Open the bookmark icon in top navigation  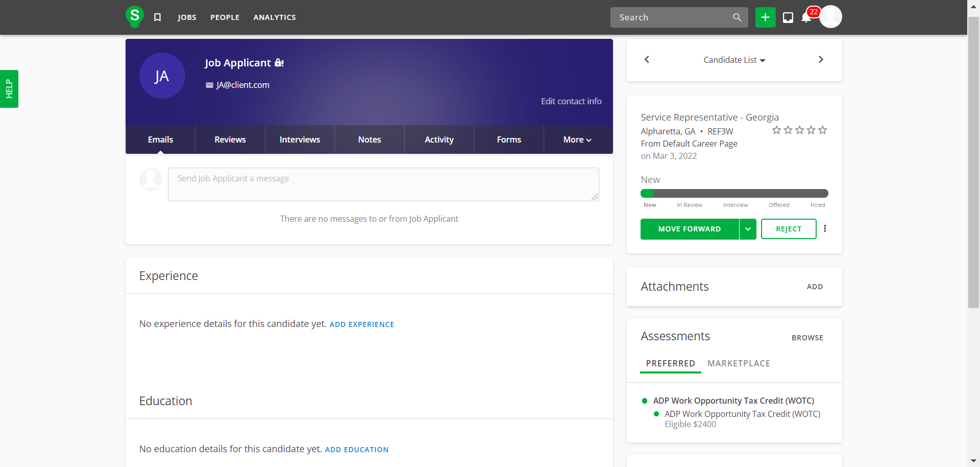pos(158,17)
